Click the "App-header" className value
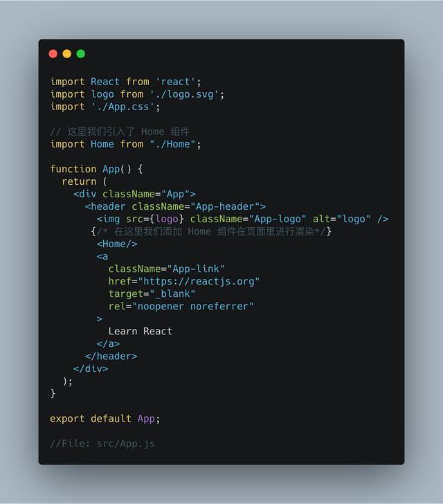The image size is (443, 504). 225,207
